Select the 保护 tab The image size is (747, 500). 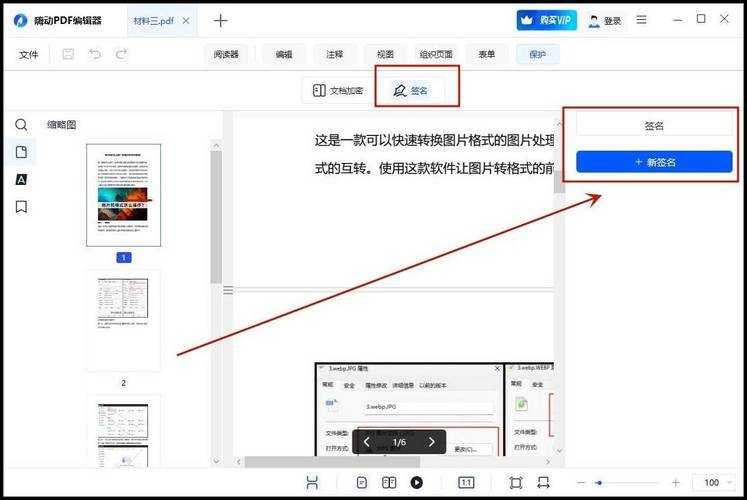point(537,54)
